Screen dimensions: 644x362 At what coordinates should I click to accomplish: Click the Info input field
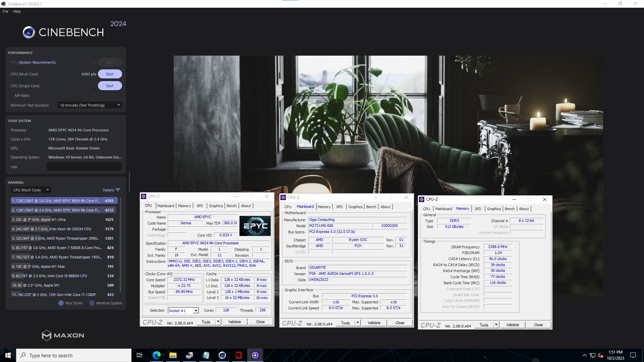click(84, 167)
